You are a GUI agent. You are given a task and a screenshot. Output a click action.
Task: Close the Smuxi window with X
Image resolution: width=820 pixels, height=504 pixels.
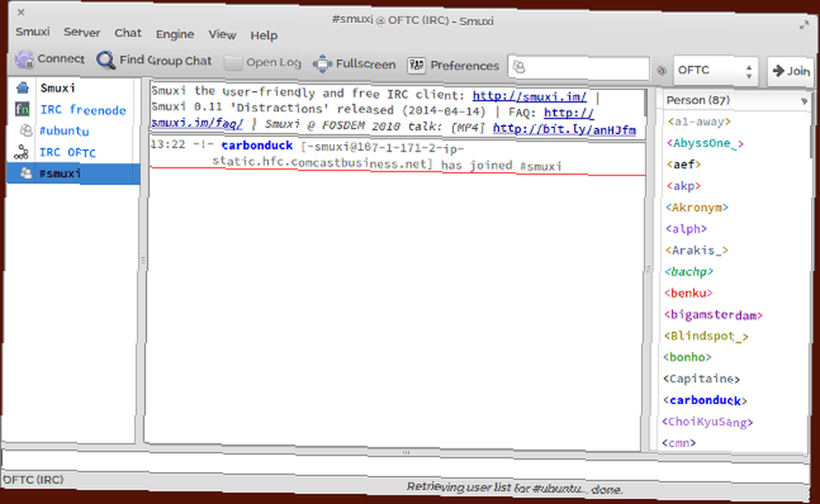click(x=21, y=12)
